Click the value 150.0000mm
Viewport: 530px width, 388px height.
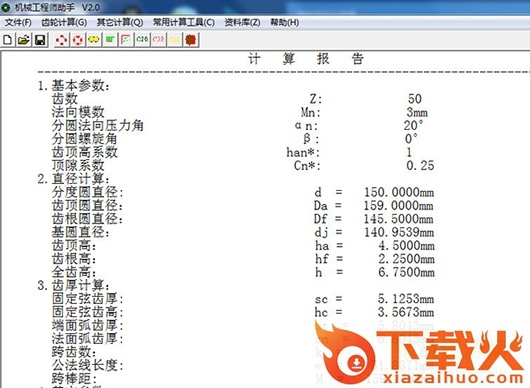coord(399,192)
